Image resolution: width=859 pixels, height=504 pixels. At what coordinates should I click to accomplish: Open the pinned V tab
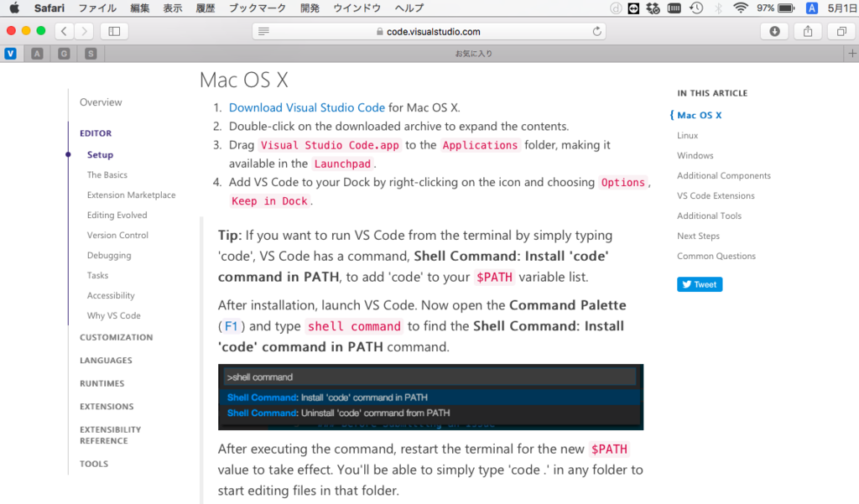[x=10, y=53]
